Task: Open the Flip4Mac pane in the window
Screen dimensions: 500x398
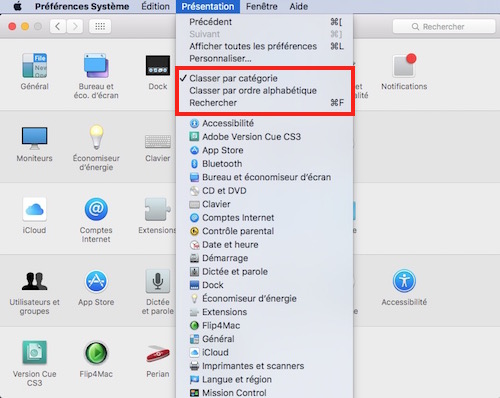Action: coord(96,353)
